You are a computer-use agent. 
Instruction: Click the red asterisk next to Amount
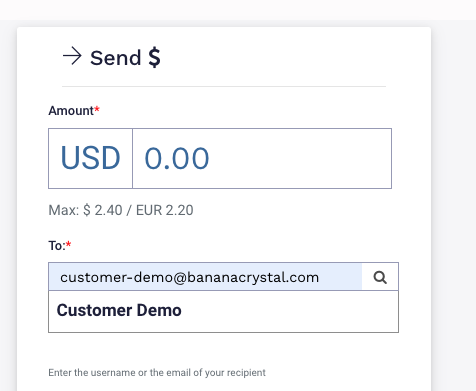tap(97, 109)
